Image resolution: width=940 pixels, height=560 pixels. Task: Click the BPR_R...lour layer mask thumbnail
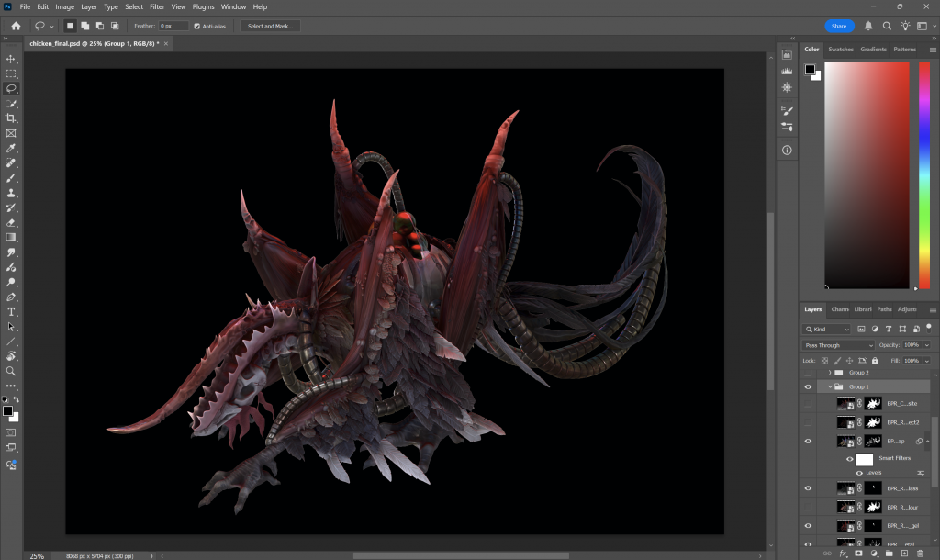pyautogui.click(x=873, y=508)
